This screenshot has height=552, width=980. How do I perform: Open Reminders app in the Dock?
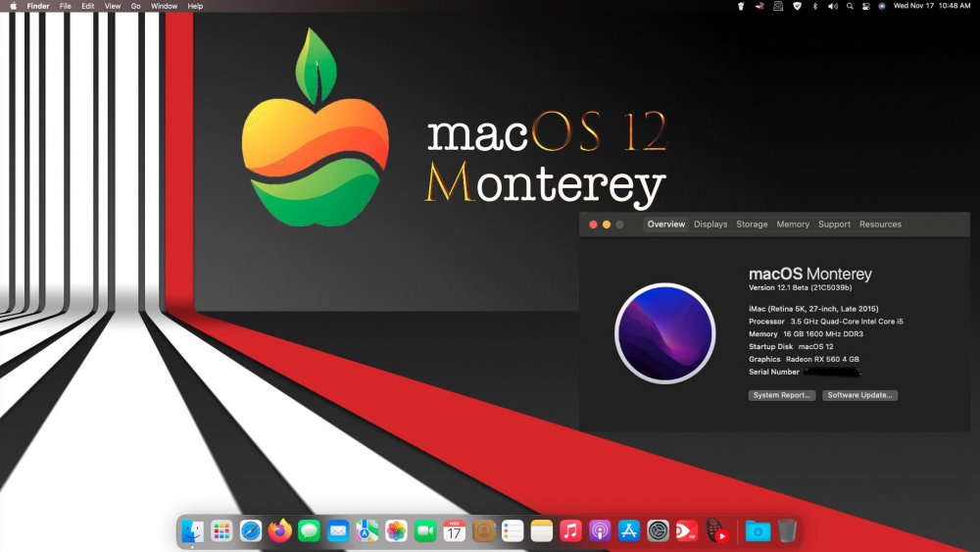point(513,531)
